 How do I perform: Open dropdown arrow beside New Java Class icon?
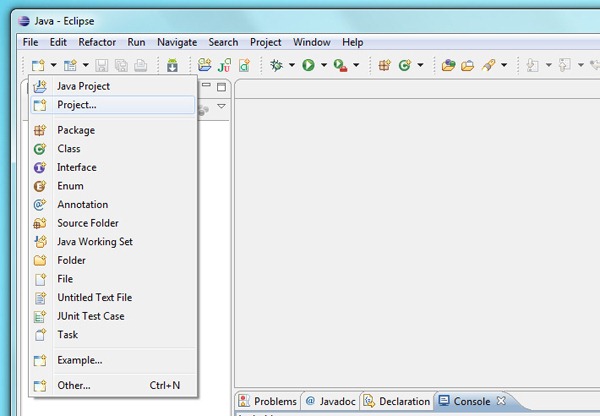(x=421, y=65)
